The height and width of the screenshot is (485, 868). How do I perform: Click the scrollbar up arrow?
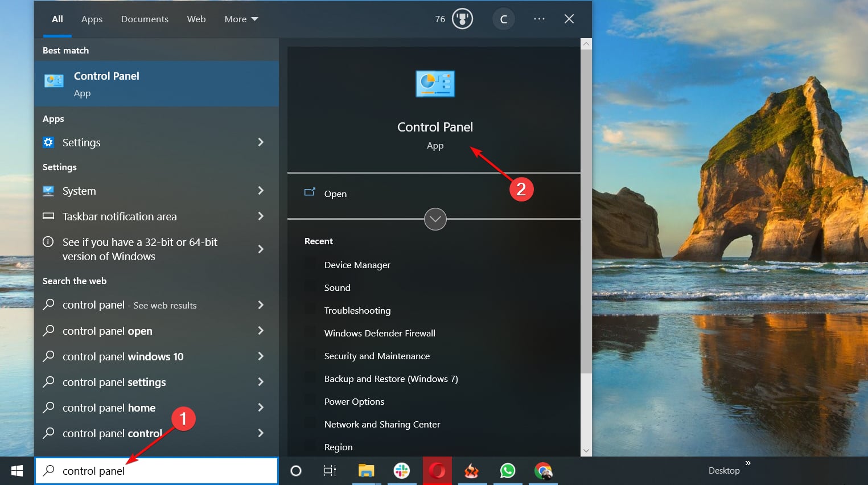pos(586,44)
